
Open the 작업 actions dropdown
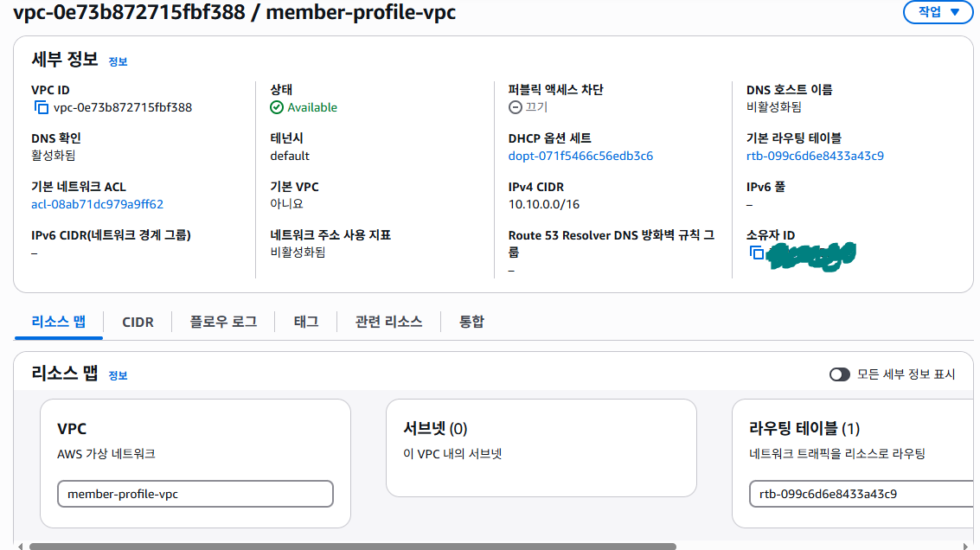point(938,12)
